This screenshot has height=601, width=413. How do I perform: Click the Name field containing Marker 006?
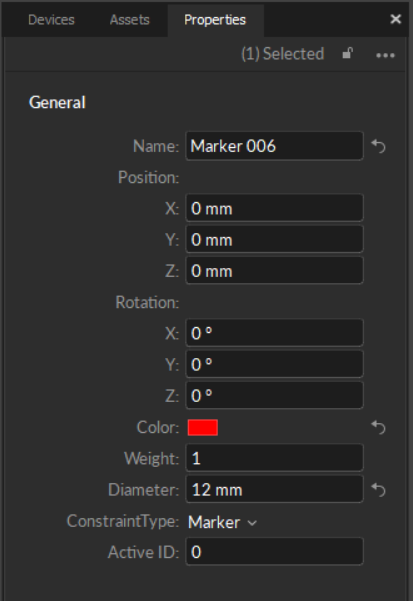point(274,146)
